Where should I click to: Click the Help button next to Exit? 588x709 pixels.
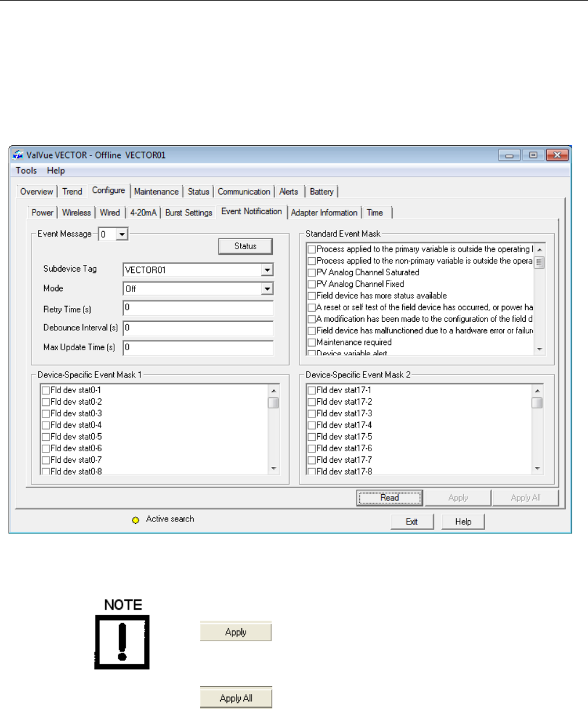tap(463, 522)
